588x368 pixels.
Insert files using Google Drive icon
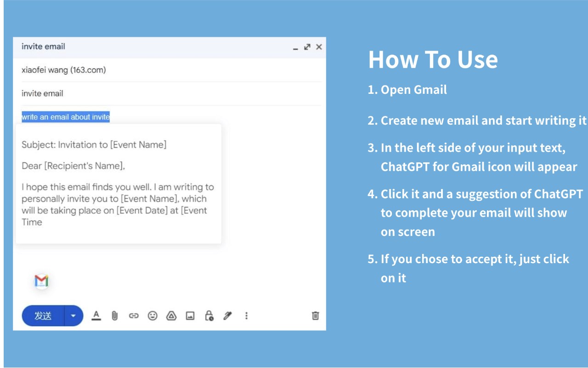point(171,316)
